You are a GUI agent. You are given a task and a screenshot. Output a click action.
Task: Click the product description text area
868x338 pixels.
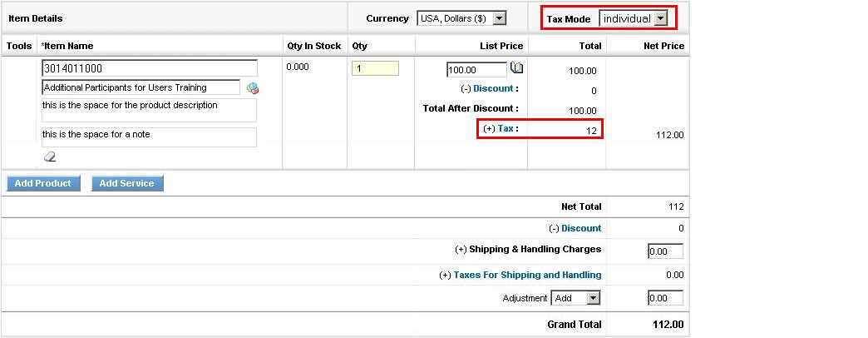pyautogui.click(x=149, y=110)
